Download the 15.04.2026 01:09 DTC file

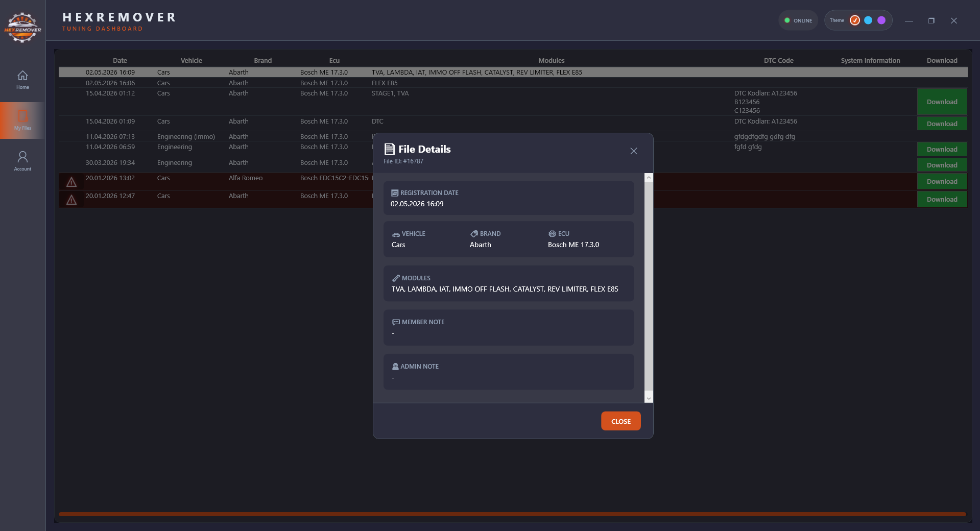942,124
